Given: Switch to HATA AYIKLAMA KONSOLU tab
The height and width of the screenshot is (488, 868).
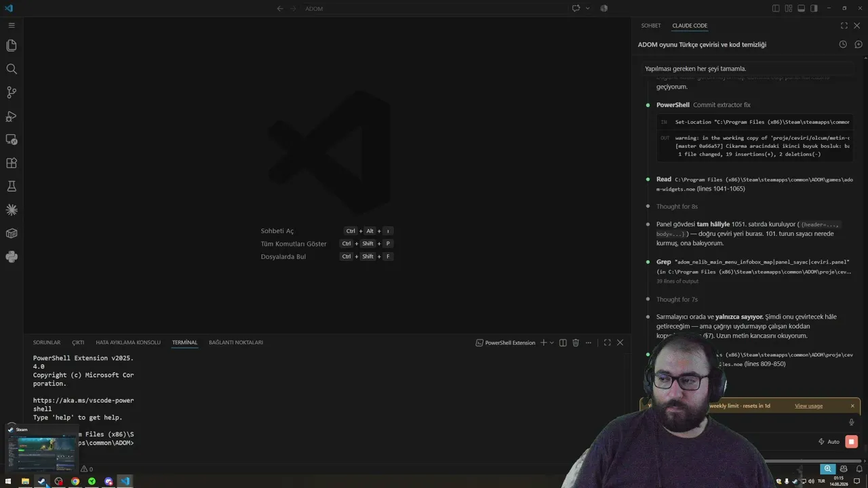Looking at the screenshot, I should coord(128,343).
